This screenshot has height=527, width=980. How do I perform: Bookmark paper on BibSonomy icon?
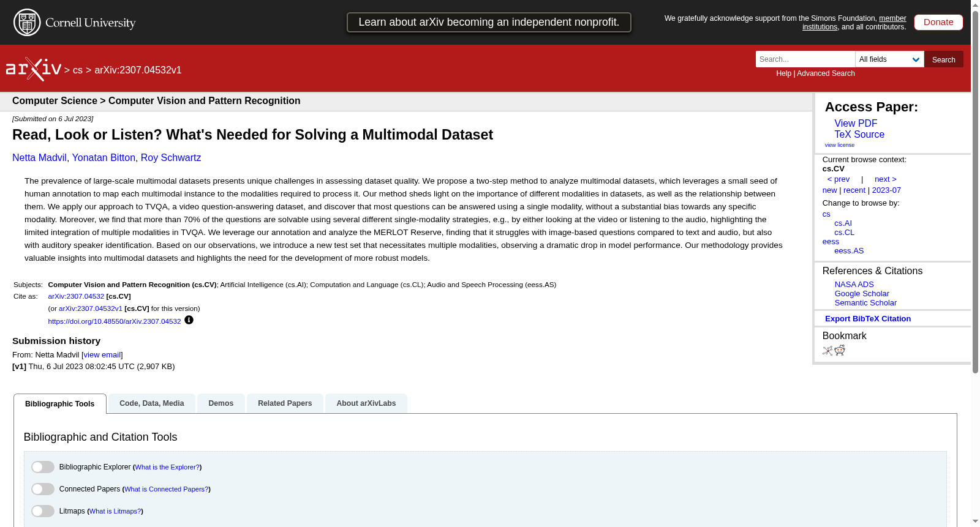pos(827,351)
